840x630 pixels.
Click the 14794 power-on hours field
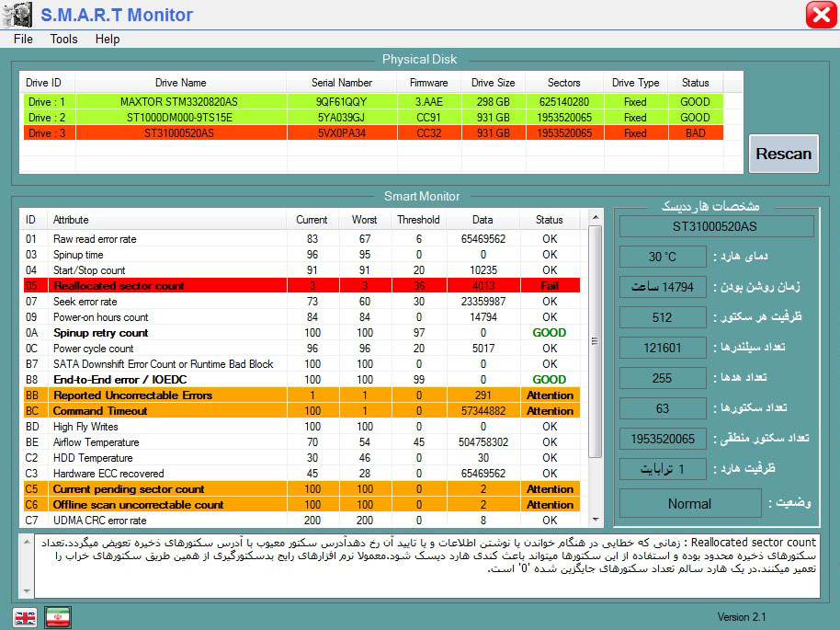pos(663,287)
